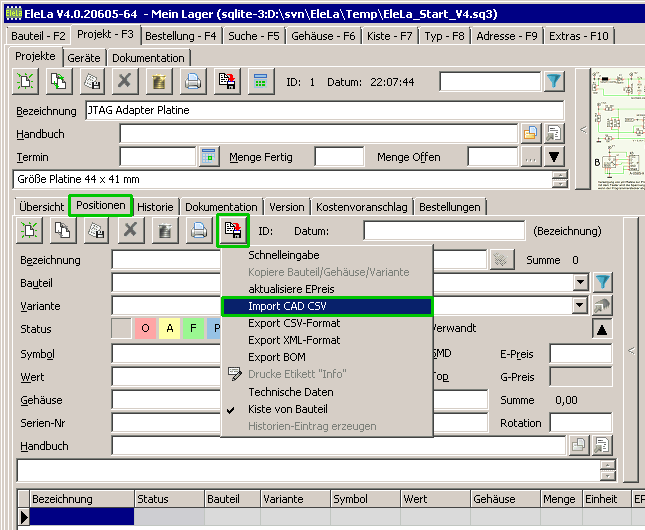The width and height of the screenshot is (645, 530).
Task: Click the print icon in project toolbar
Action: [193, 82]
